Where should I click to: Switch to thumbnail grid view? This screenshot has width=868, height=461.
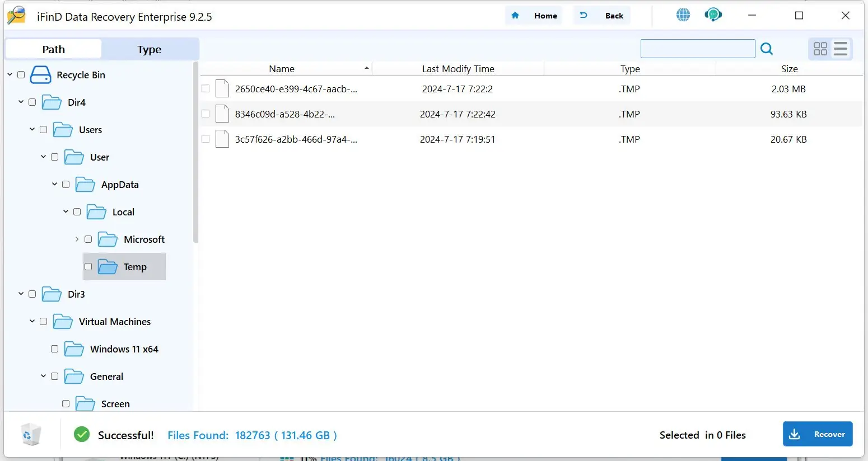tap(820, 49)
